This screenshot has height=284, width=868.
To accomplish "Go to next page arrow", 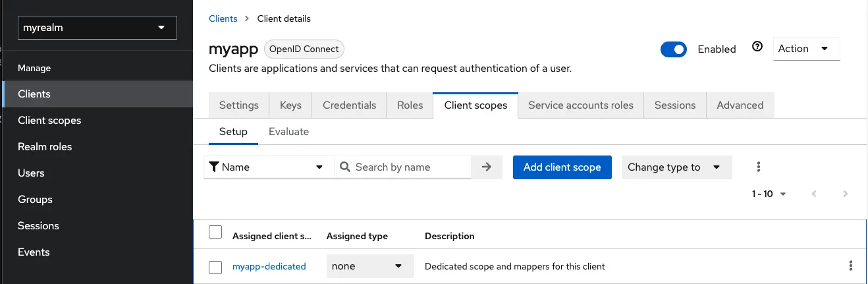I will (846, 194).
